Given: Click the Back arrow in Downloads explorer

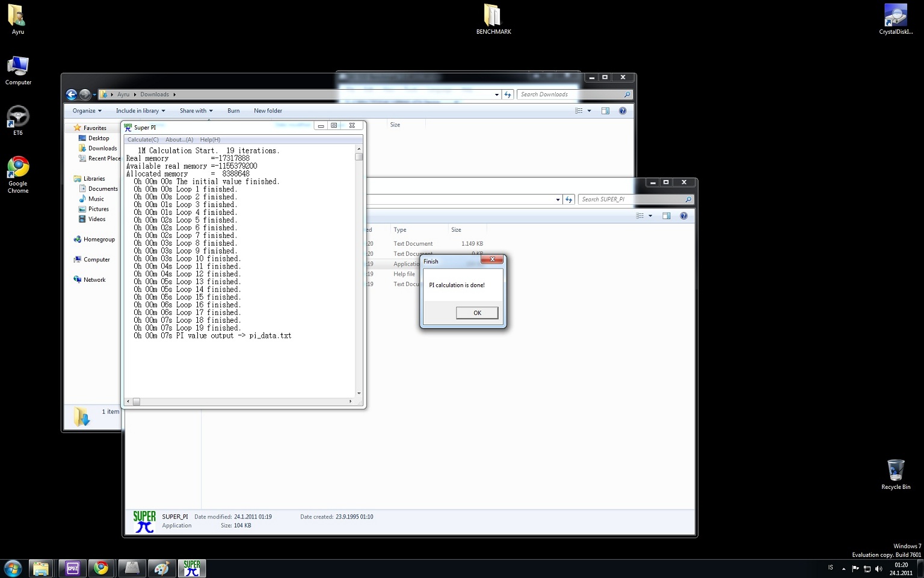Looking at the screenshot, I should click(72, 95).
